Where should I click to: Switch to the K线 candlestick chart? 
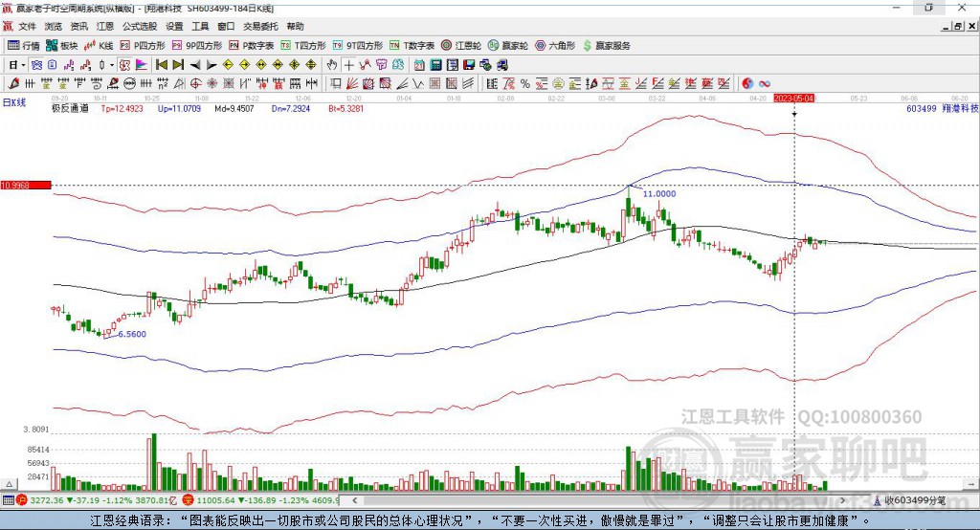point(99,46)
